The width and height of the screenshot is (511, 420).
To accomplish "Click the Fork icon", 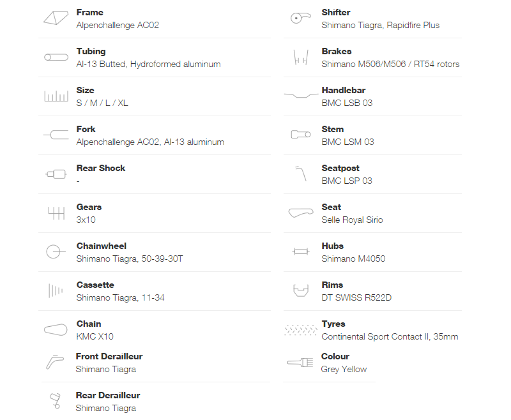I will coord(56,135).
